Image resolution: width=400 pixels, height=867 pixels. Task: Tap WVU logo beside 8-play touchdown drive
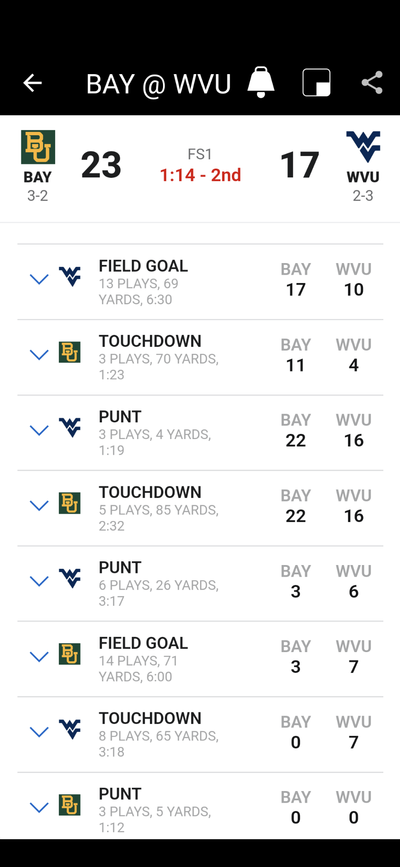click(70, 729)
